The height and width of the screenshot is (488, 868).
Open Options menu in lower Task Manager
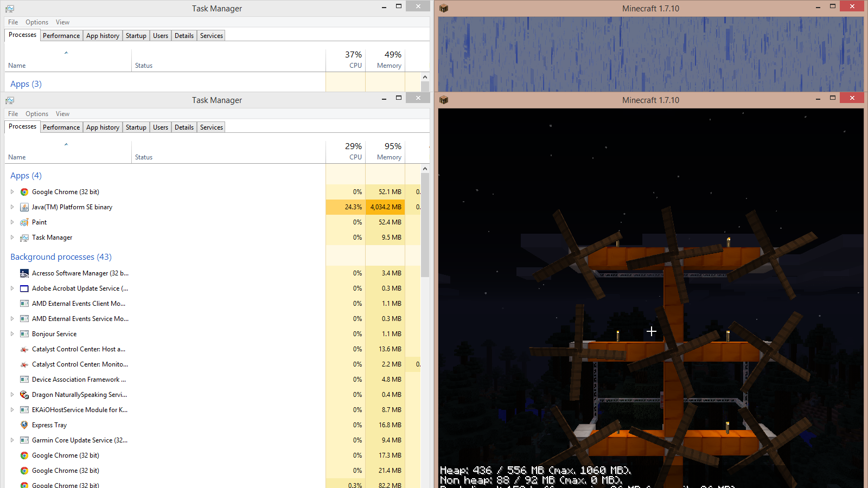tap(37, 114)
